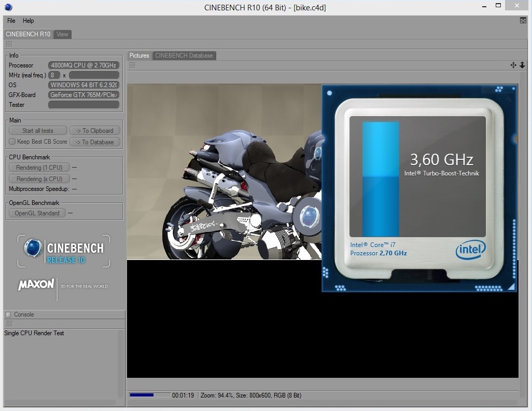Image resolution: width=532 pixels, height=411 pixels.
Task: Select the pan (four-arrow) picture viewer icon
Action: (513, 65)
